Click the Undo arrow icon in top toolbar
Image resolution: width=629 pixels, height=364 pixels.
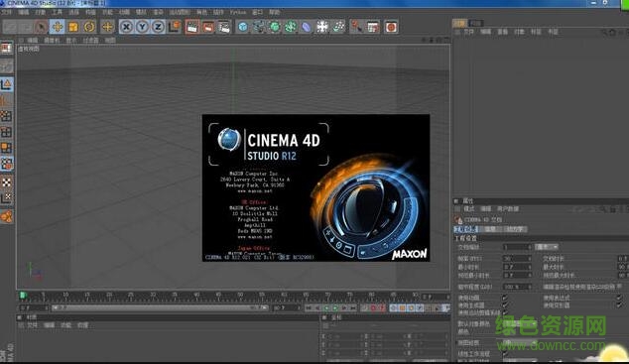coord(11,27)
